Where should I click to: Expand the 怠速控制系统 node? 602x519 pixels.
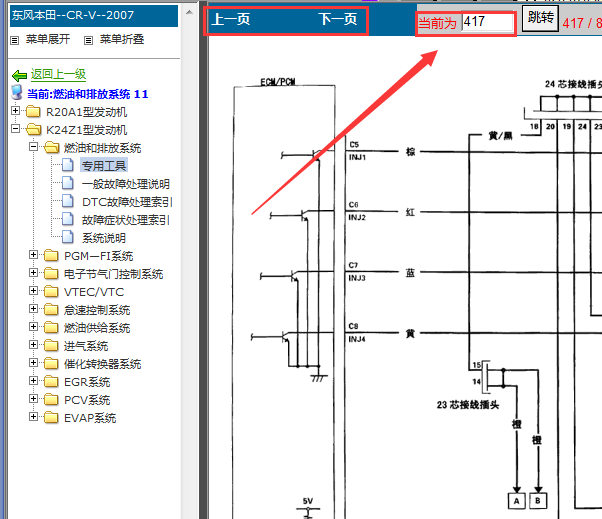33,309
